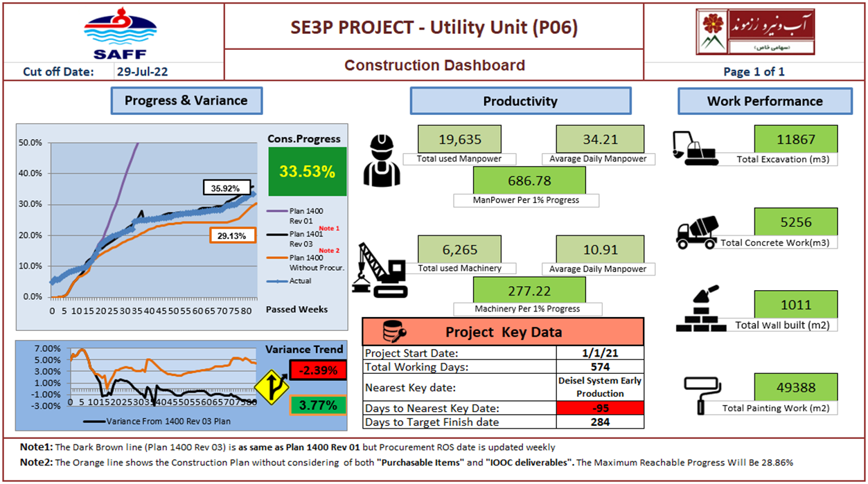Select the brick wall trowel icon
The image size is (868, 484).
698,310
